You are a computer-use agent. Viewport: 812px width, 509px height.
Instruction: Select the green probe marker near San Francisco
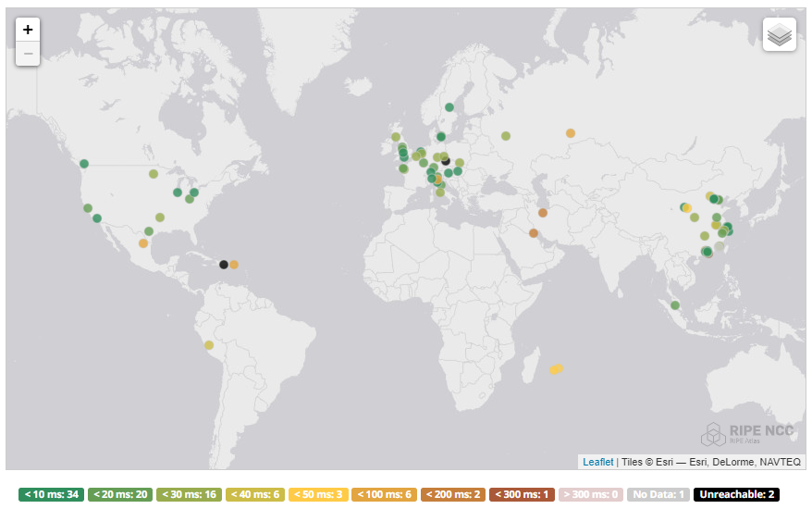pyautogui.click(x=88, y=208)
